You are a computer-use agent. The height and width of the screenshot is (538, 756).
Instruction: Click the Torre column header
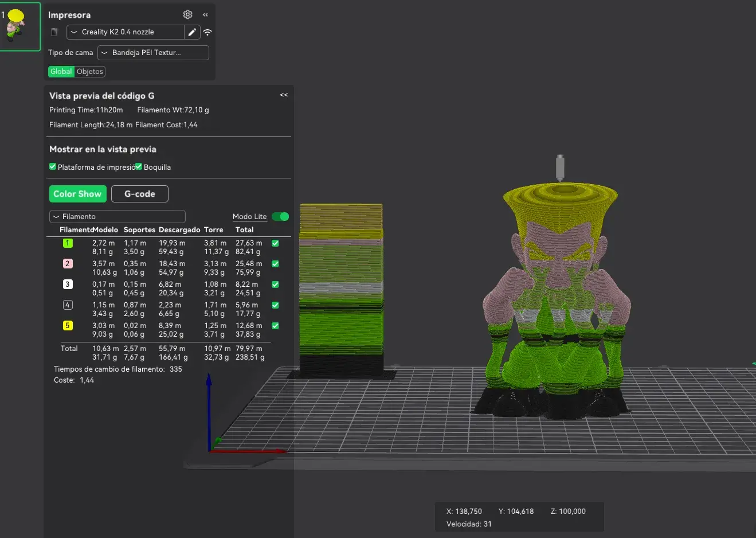coord(214,229)
